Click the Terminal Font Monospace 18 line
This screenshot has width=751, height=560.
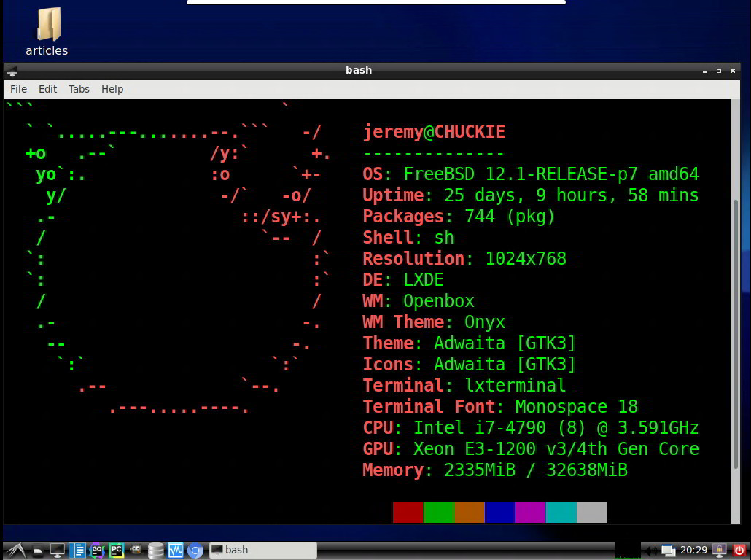(x=500, y=407)
